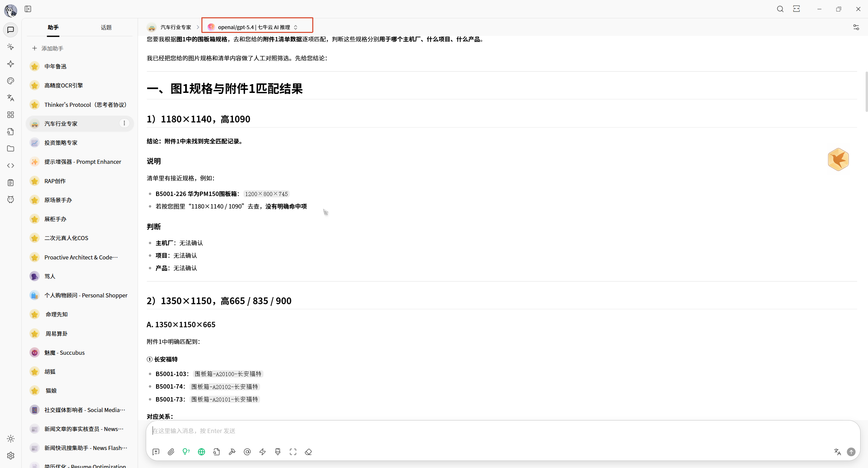Open three-dot menu on 汽车行业专家

[124, 123]
